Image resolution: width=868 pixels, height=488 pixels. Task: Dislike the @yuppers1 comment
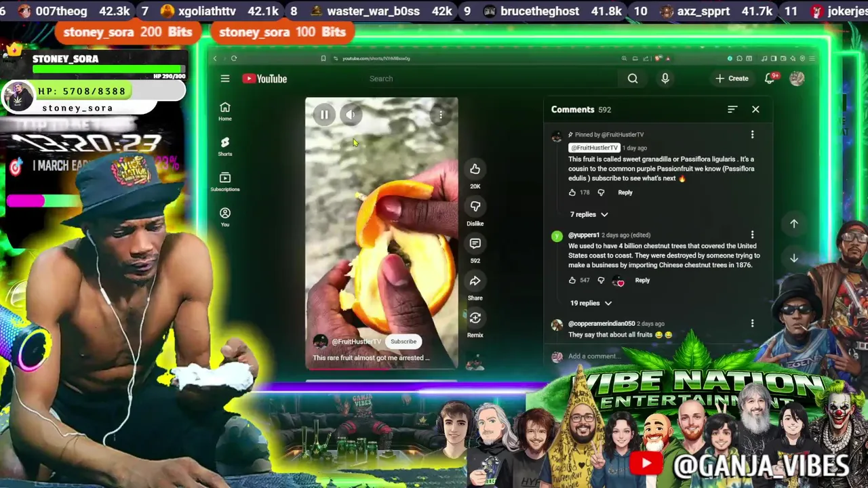[x=601, y=280]
